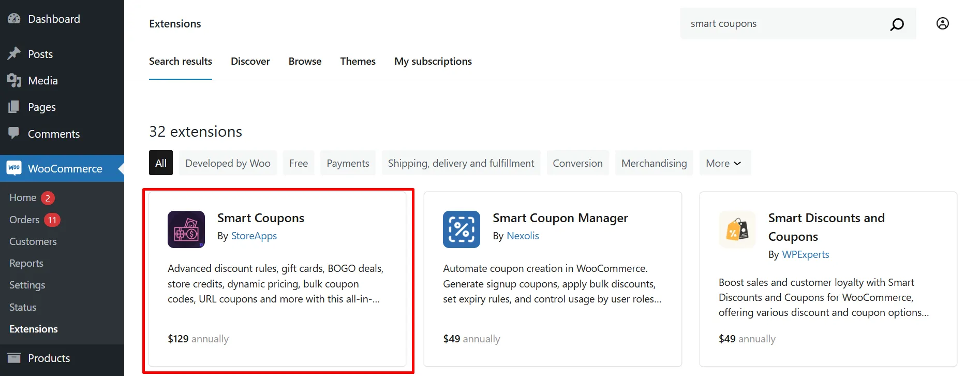Open Nexolis vendor link

point(523,236)
